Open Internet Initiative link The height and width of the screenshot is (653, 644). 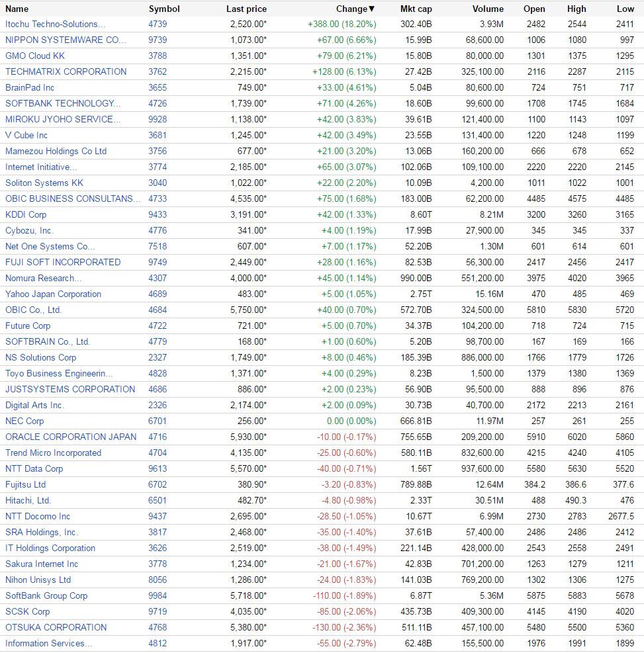point(41,167)
